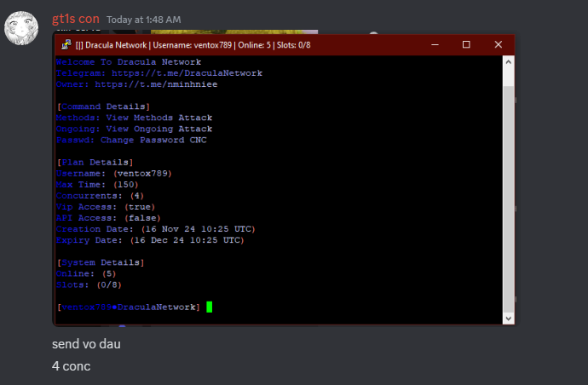Click the Today at 1:48 AM timestamp
588x385 pixels.
pos(143,20)
